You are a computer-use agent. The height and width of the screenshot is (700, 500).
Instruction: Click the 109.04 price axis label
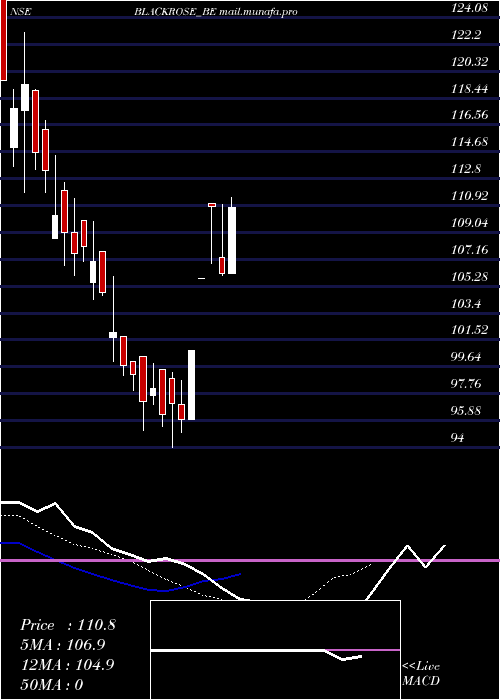point(469,222)
